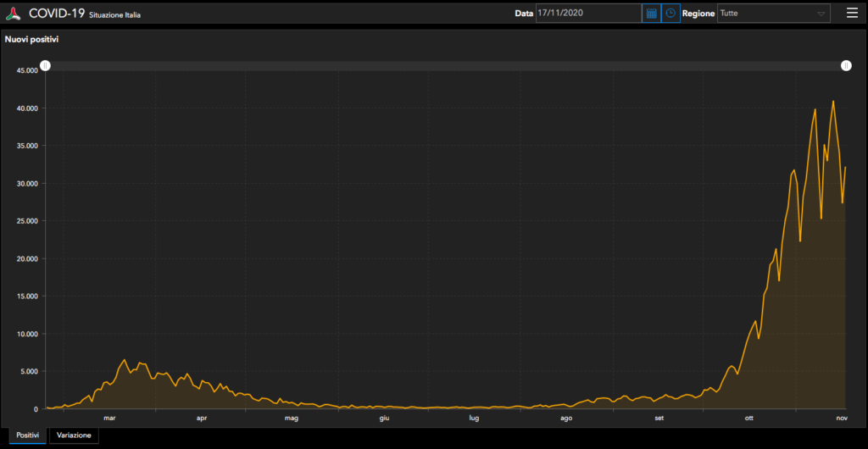Click the right range slider handle
868x449 pixels.
pyautogui.click(x=846, y=65)
